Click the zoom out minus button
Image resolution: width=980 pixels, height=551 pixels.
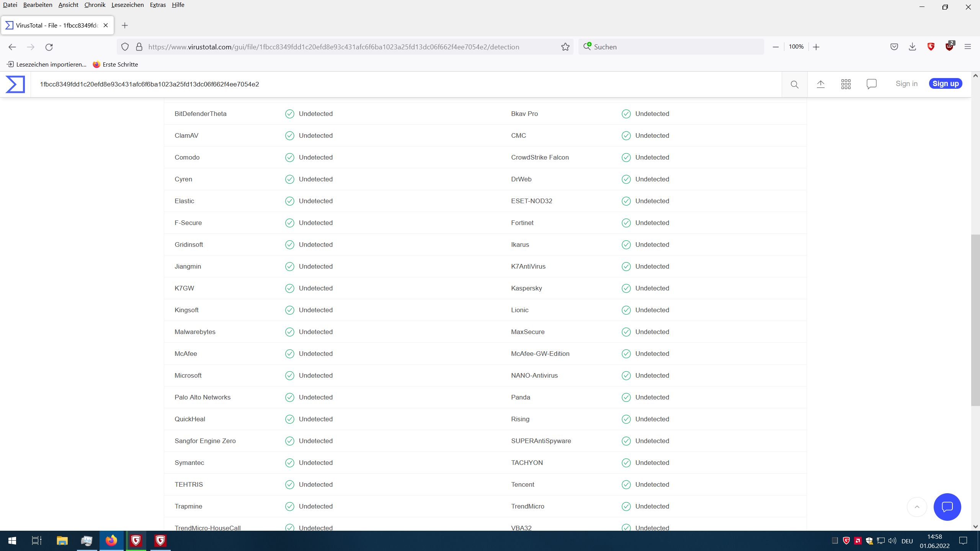pos(776,47)
